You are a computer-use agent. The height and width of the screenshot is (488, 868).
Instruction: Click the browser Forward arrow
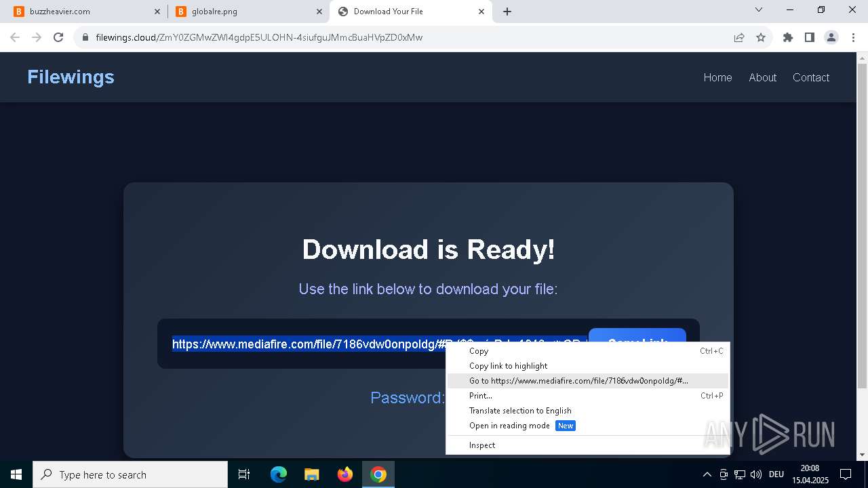pyautogui.click(x=37, y=37)
